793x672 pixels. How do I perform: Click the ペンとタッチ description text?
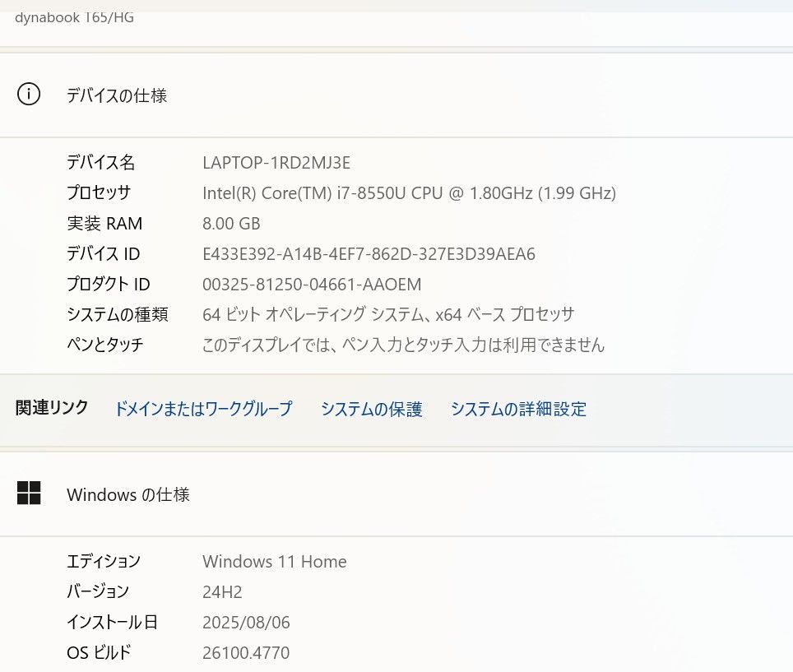point(404,345)
